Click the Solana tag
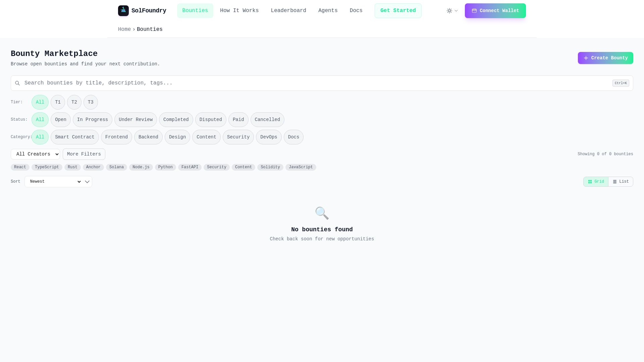The height and width of the screenshot is (362, 644). 116,167
